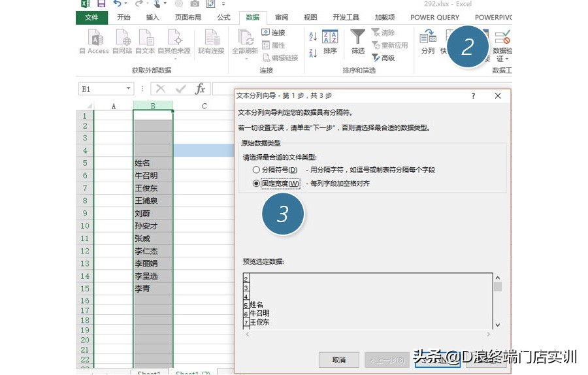588x375 pixels.
Task: Open Connections (连接) in ribbon
Action: [273, 33]
